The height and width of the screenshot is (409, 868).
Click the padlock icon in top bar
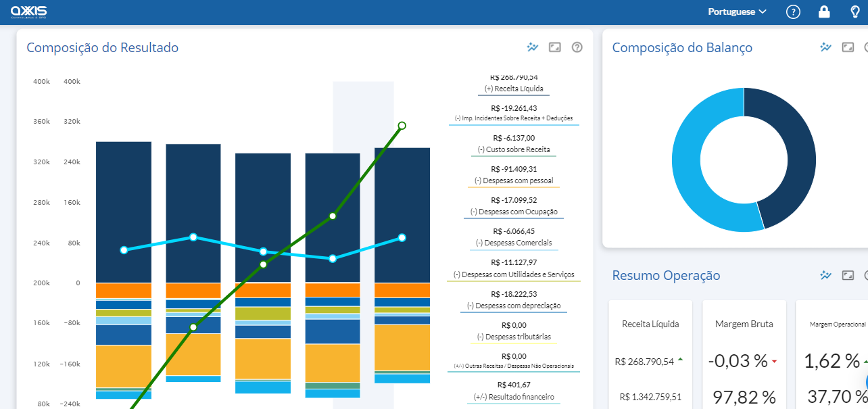click(x=824, y=11)
